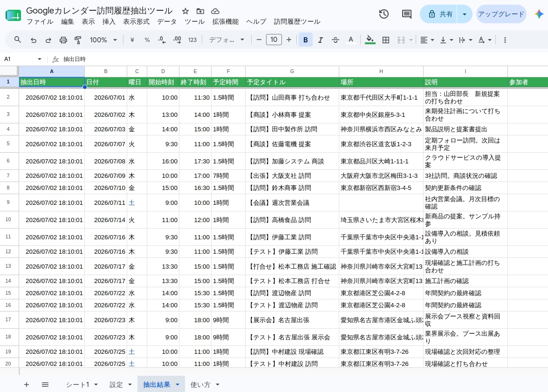Open version history clock icon
This screenshot has width=548, height=392.
[384, 14]
